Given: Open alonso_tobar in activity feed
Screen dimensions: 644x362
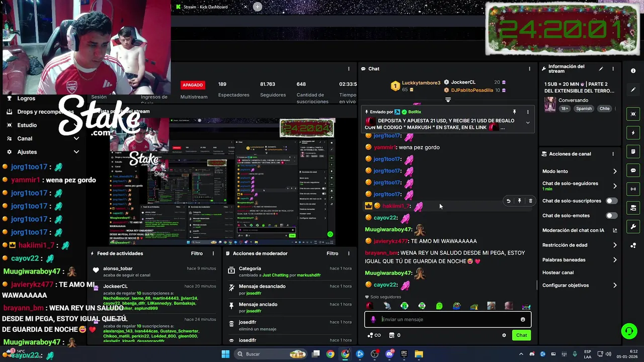Looking at the screenshot, I should click(118, 268).
